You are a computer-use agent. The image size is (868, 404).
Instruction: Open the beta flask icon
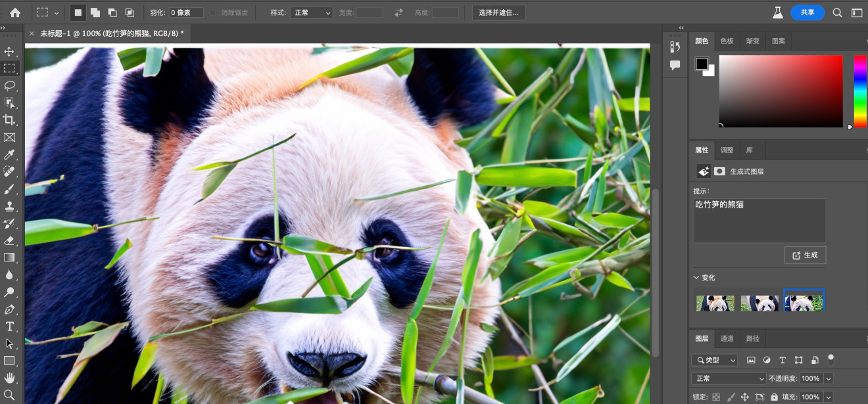click(778, 12)
